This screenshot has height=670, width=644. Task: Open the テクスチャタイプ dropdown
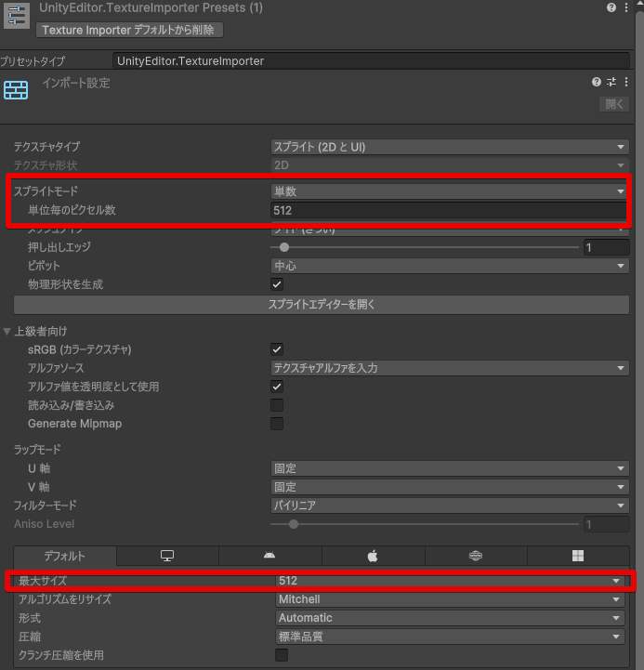[x=450, y=147]
